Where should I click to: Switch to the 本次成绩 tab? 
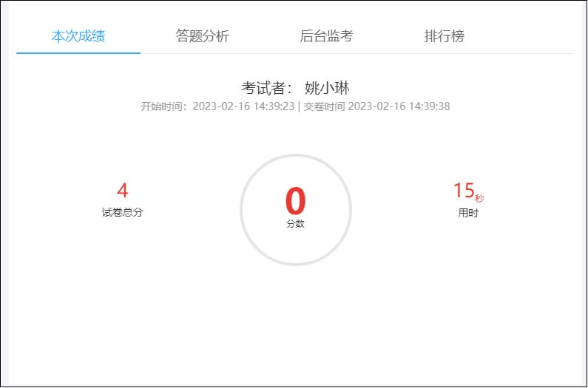(x=78, y=36)
